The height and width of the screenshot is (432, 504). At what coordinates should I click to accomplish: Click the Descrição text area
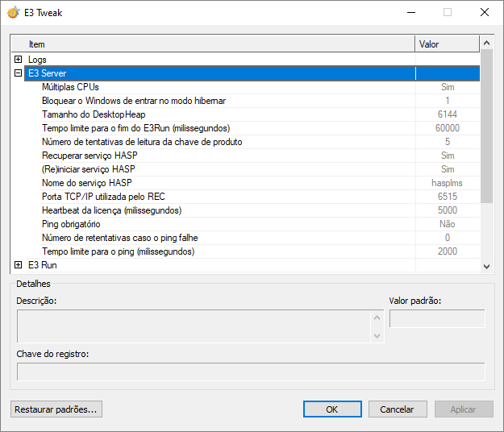pyautogui.click(x=194, y=326)
